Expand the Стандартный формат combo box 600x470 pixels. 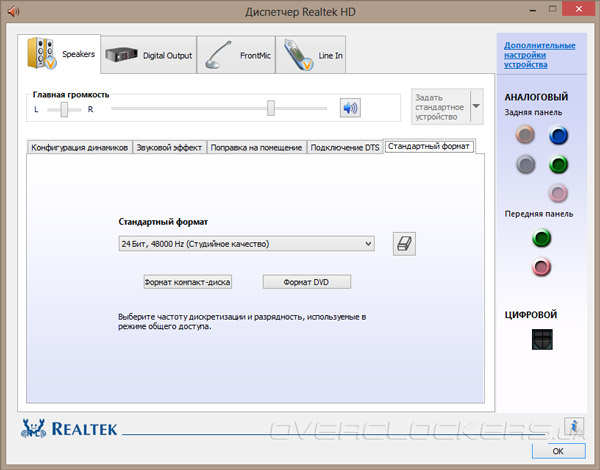[x=246, y=244]
